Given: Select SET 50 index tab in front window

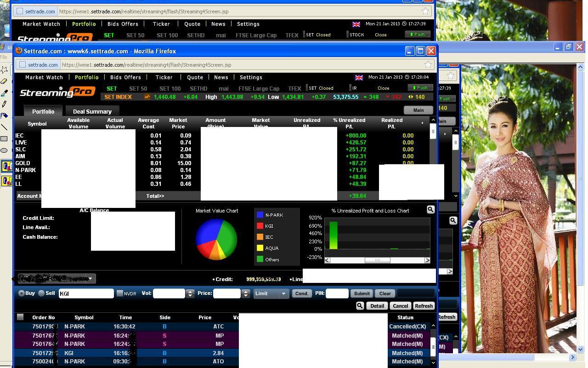Looking at the screenshot, I should [x=138, y=88].
